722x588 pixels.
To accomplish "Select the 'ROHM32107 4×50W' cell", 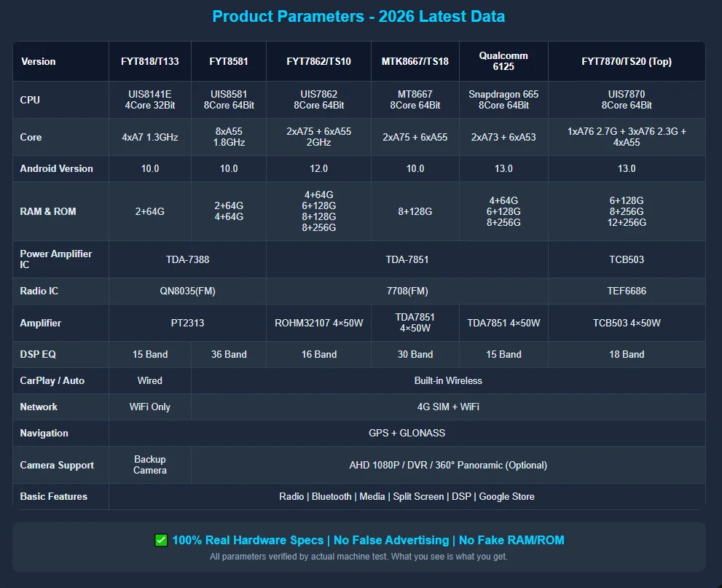I will point(318,323).
